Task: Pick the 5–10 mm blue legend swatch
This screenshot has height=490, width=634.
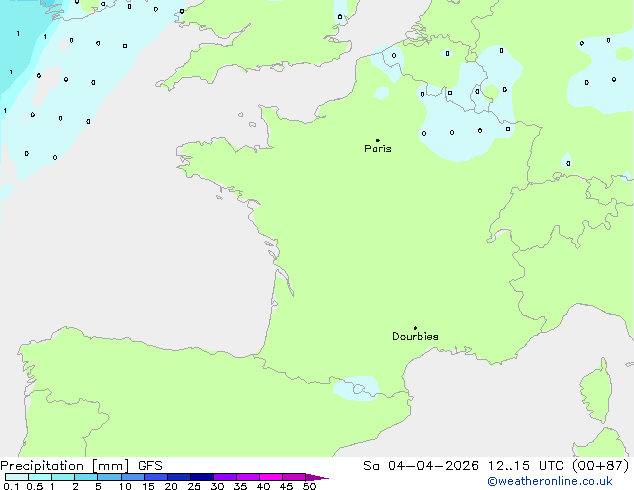Action: coord(109,477)
